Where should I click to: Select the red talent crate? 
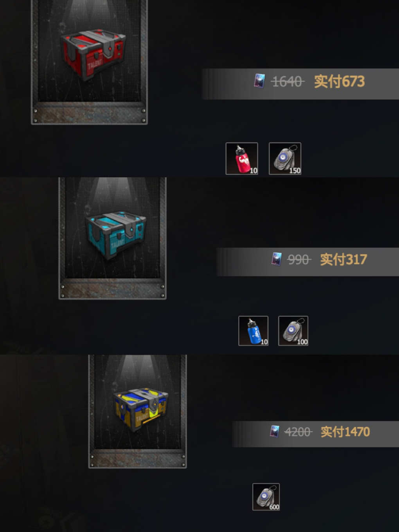point(93,54)
